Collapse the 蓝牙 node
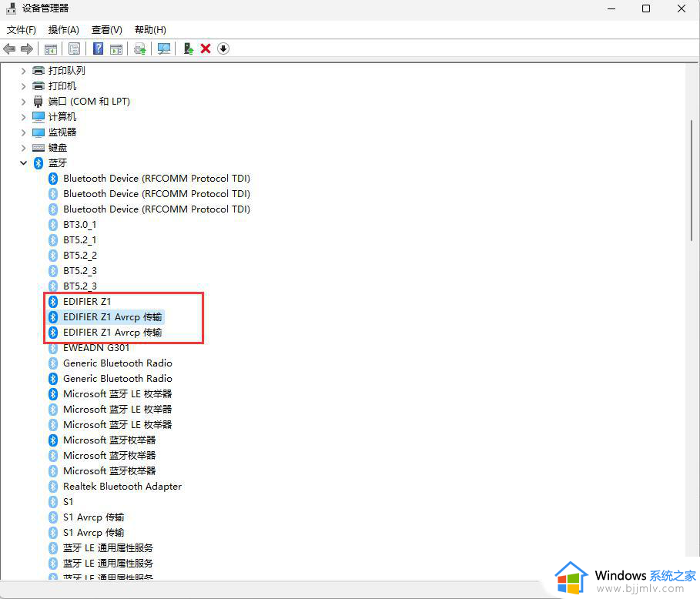This screenshot has width=700, height=599. point(24,163)
